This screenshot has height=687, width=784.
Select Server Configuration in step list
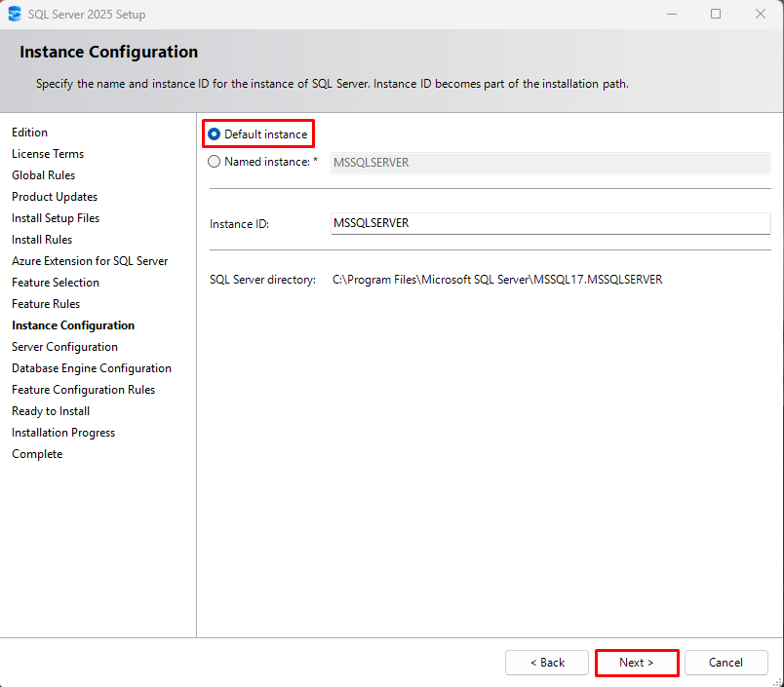pyautogui.click(x=65, y=347)
